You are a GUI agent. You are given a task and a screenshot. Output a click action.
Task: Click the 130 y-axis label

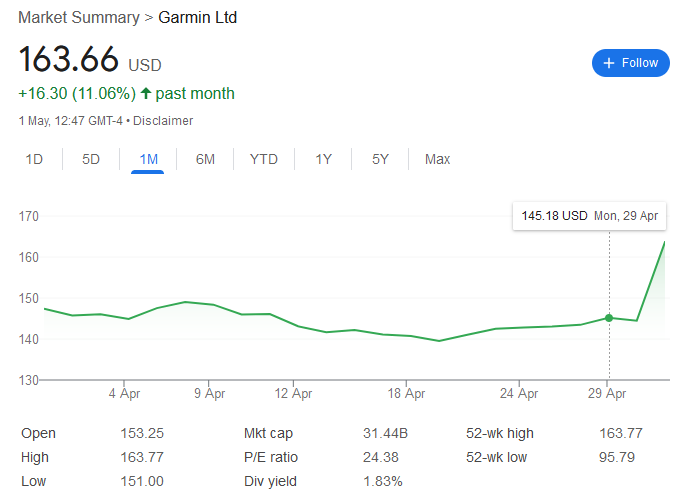pos(29,380)
